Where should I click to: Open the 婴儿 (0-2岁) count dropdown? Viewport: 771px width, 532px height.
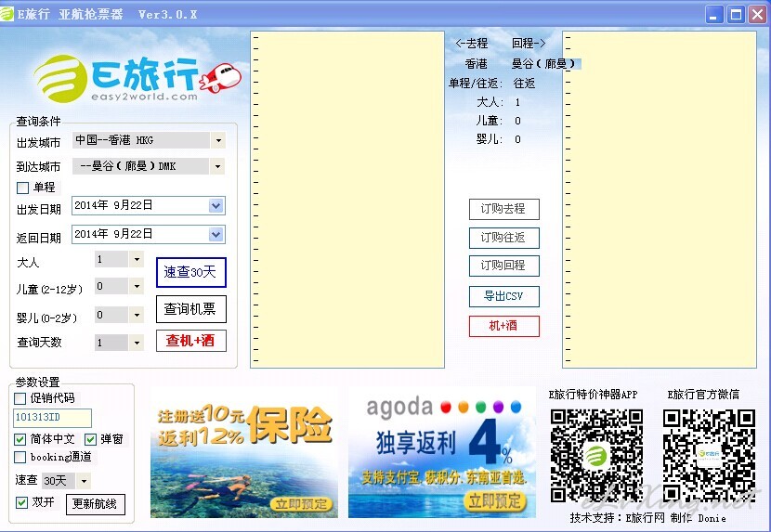(x=137, y=315)
